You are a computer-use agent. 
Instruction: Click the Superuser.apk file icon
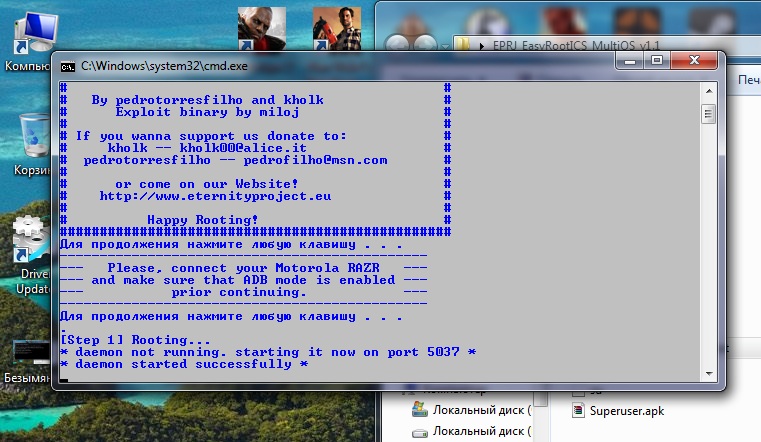(578, 410)
